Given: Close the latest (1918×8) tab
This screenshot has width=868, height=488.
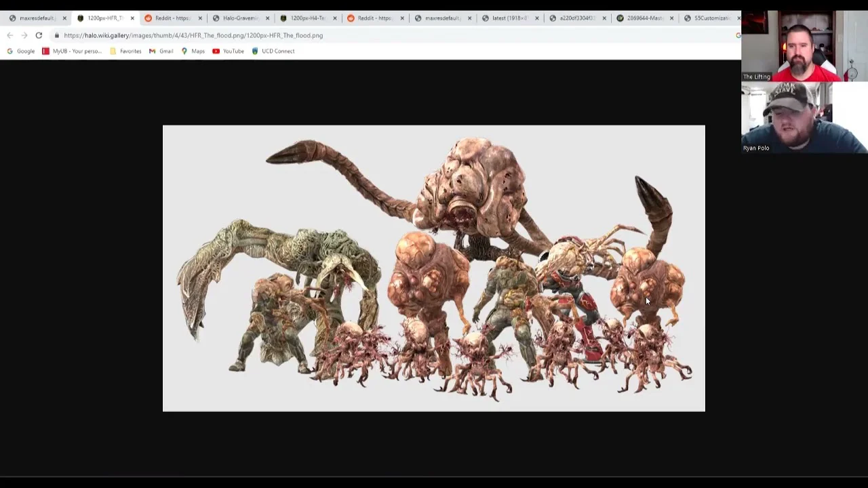Looking at the screenshot, I should pos(537,18).
